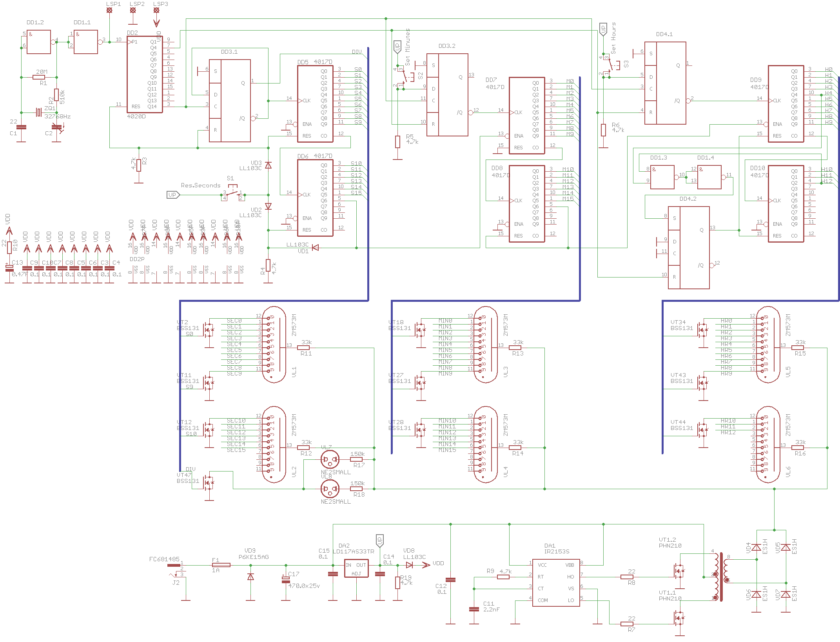Select the F1 1A fuse
The image size is (840, 642).
221,565
